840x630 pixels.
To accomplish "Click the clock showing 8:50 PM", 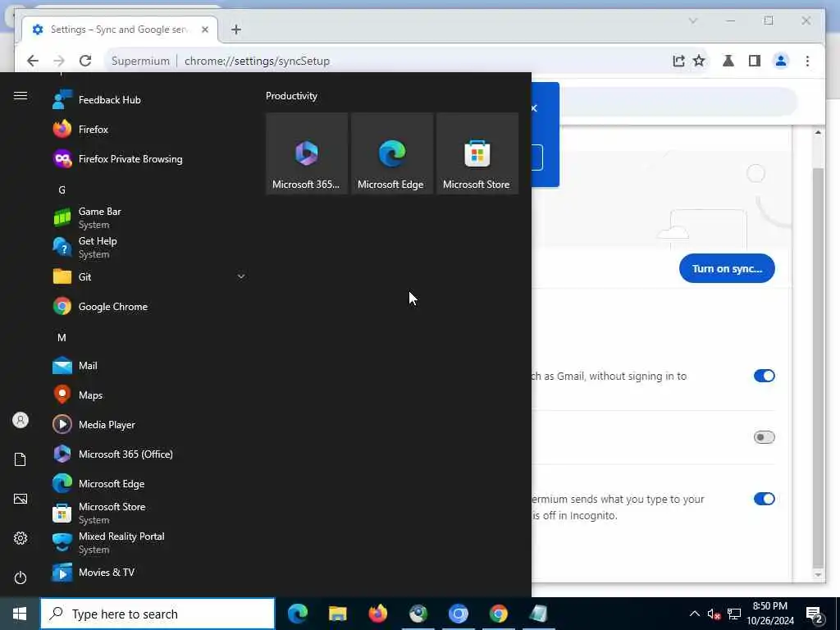I will (770, 614).
